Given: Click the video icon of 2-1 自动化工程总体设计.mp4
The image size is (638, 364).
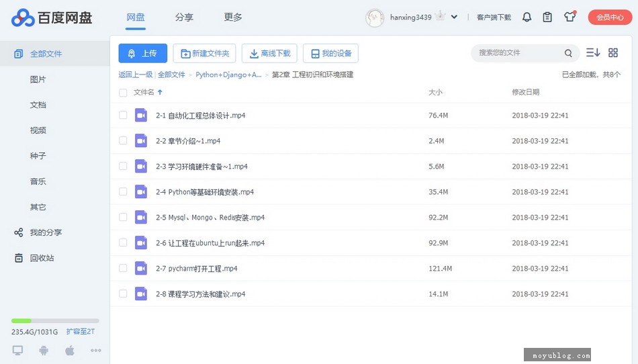Looking at the screenshot, I should click(141, 115).
